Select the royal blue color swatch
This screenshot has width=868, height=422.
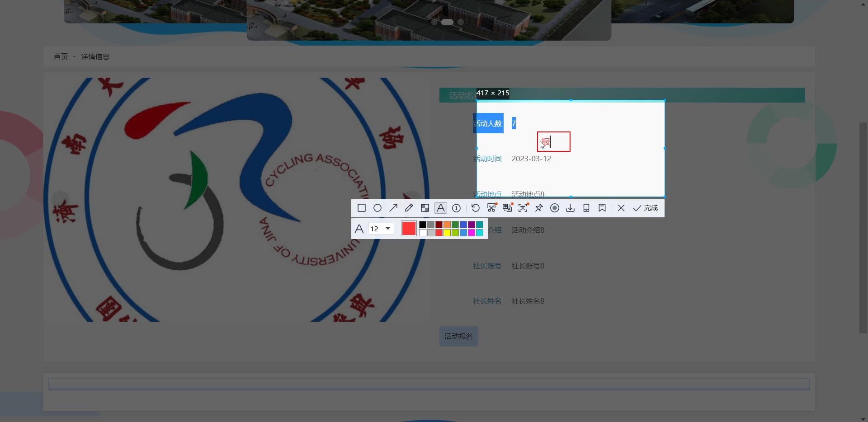pyautogui.click(x=463, y=225)
